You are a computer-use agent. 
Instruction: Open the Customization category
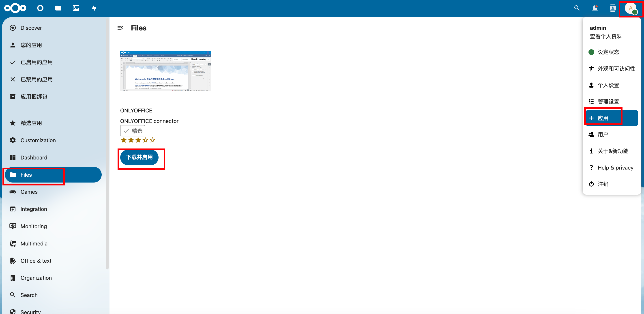pos(53,140)
